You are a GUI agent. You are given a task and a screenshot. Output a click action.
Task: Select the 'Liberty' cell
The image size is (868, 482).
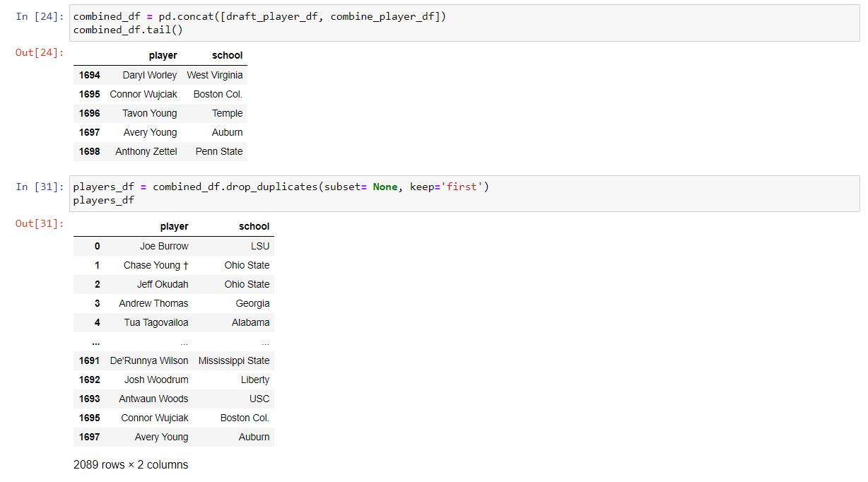click(255, 380)
